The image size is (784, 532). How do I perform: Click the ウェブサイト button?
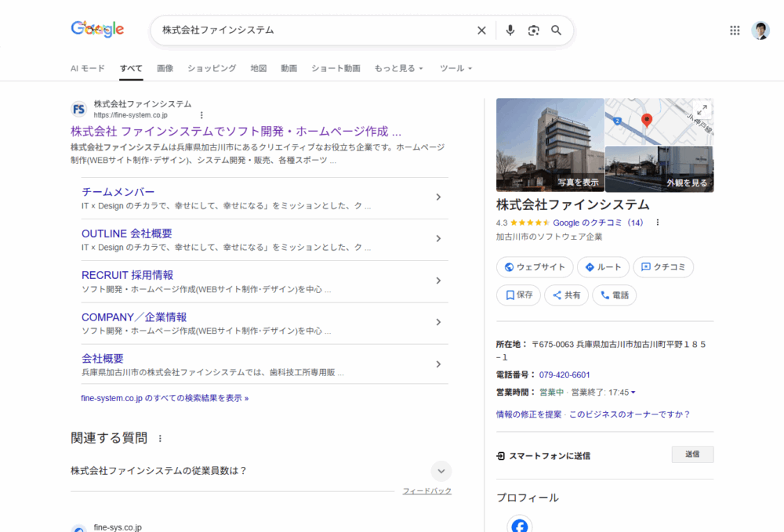[535, 267]
